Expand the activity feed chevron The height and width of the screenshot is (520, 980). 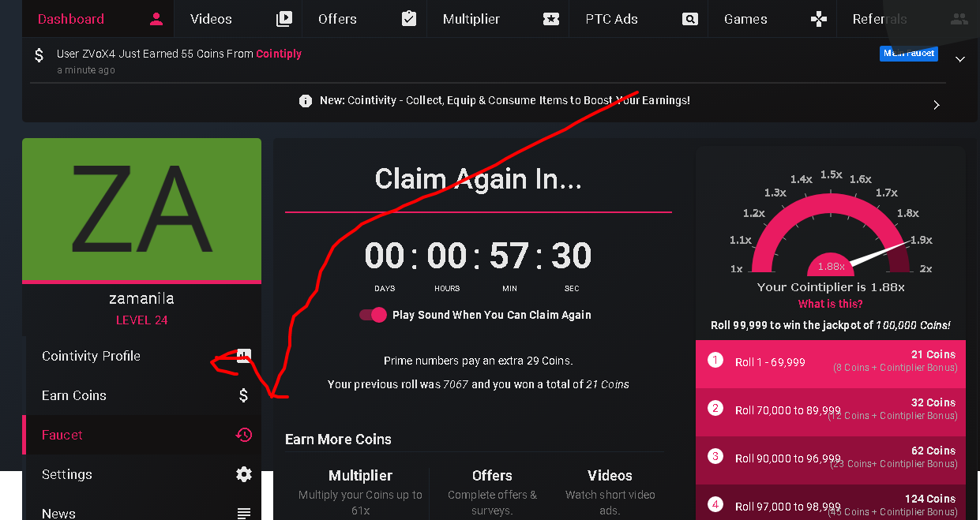[x=960, y=59]
